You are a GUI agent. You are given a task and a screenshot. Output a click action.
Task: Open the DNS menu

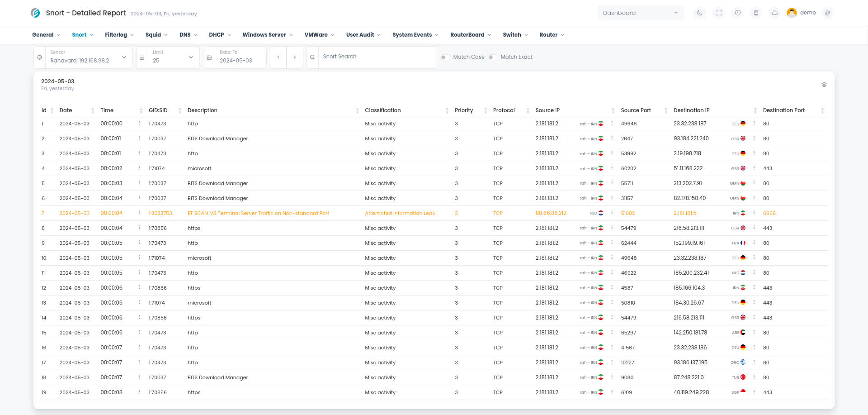point(188,35)
